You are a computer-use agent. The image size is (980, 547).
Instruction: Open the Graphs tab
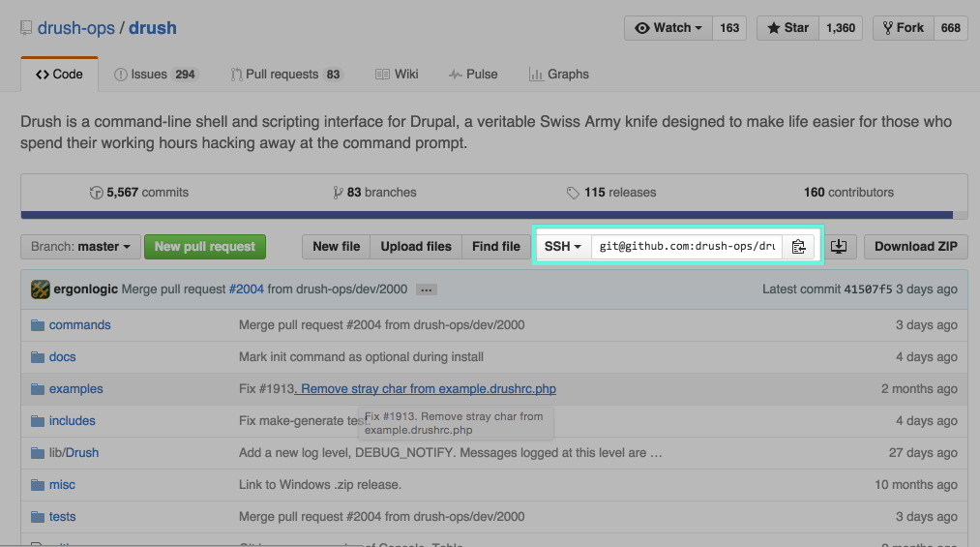point(559,75)
